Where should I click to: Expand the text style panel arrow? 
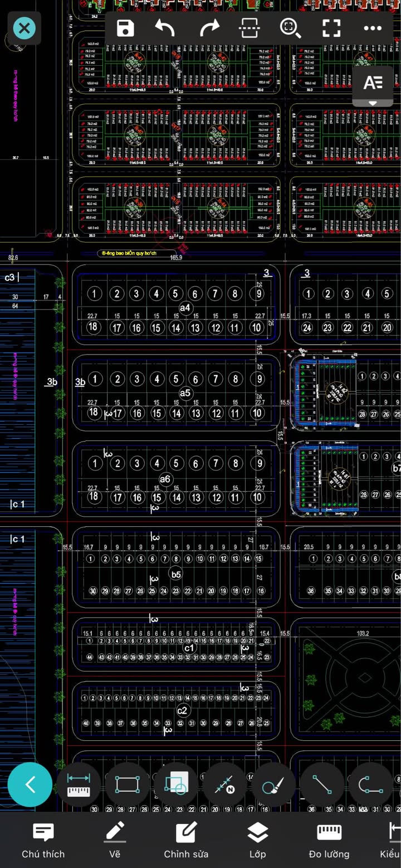373,103
